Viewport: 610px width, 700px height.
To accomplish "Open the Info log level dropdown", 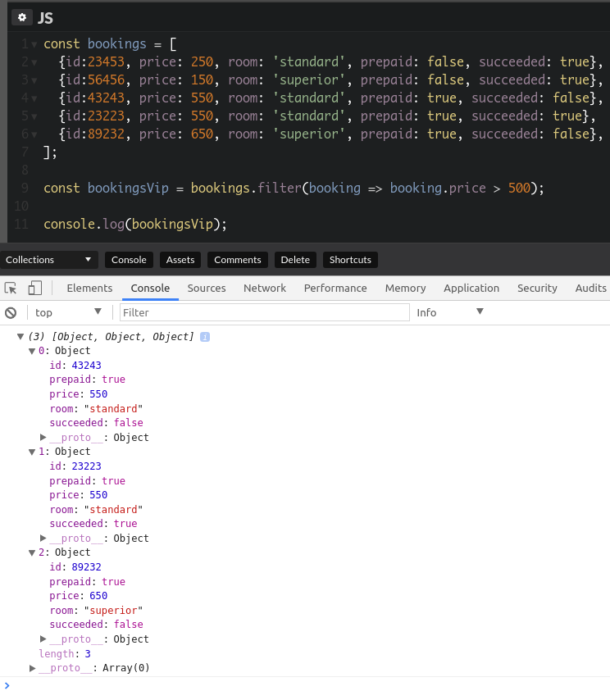I will pyautogui.click(x=450, y=312).
